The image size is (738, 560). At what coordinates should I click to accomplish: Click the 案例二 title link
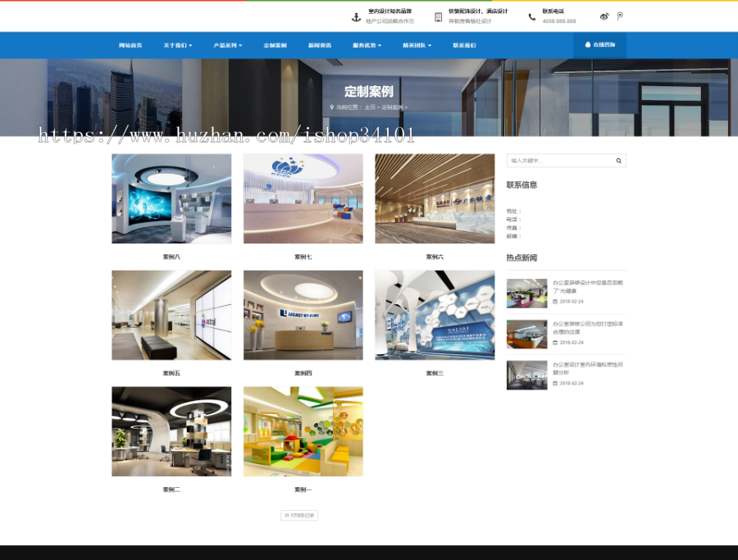pyautogui.click(x=171, y=489)
